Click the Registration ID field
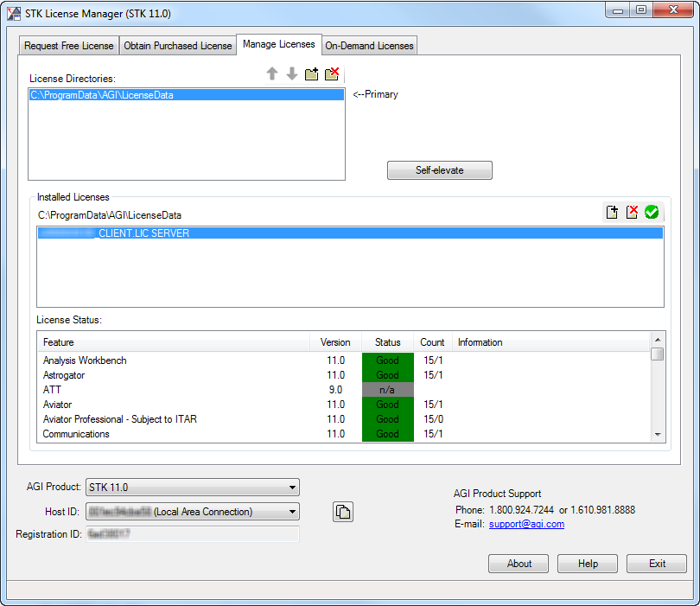The image size is (700, 606). (193, 534)
